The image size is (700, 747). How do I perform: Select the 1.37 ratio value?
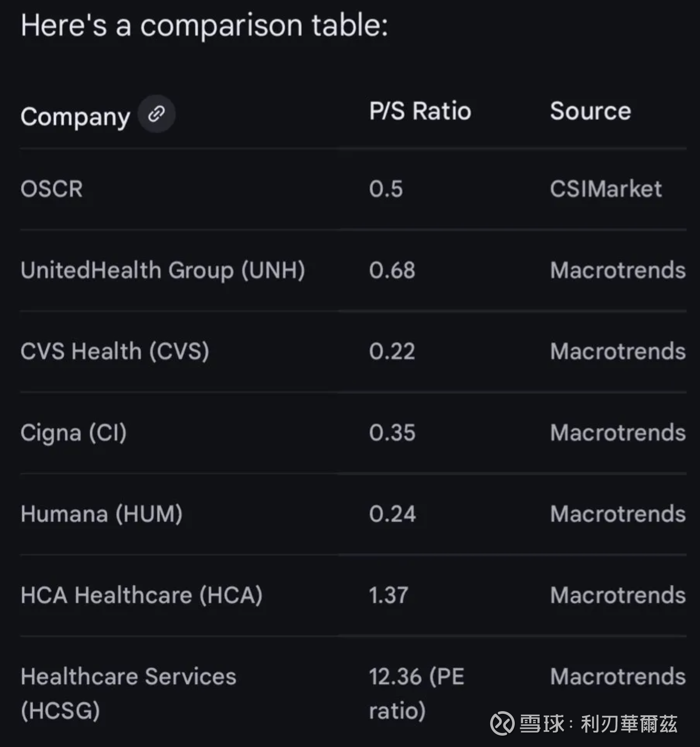[x=389, y=595]
